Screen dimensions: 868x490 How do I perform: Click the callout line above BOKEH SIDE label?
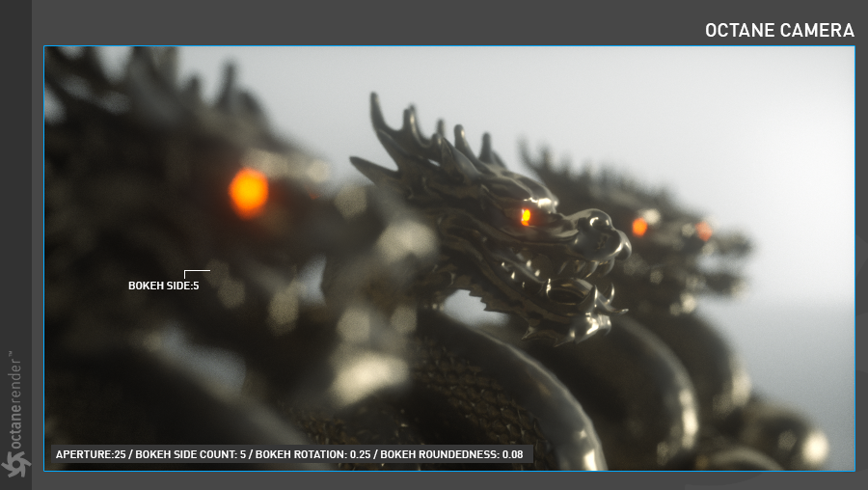point(197,271)
